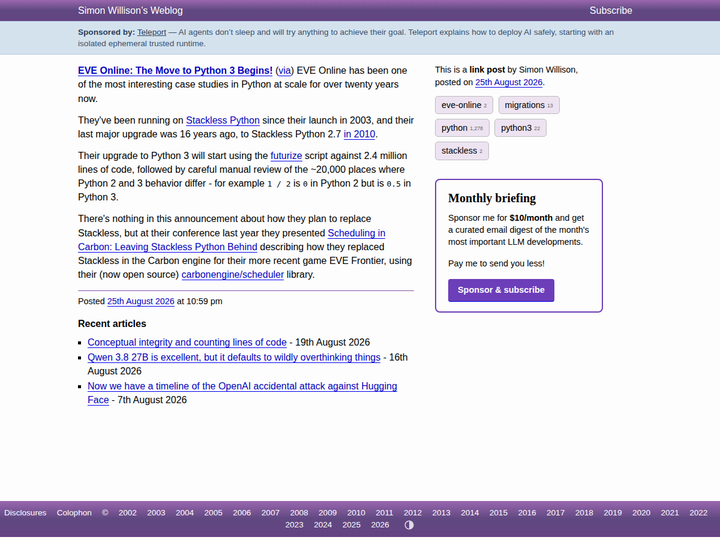Open the Teleport sponsor link

click(x=152, y=32)
